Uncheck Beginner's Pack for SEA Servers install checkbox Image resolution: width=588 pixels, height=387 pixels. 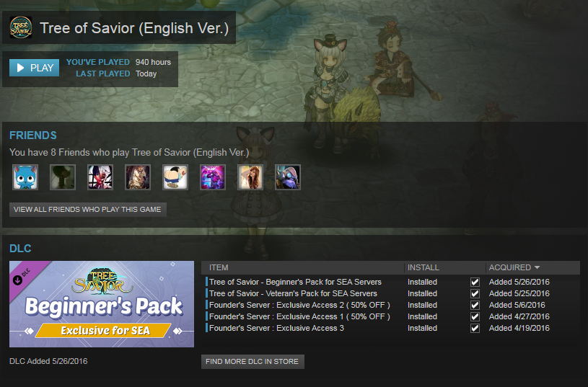point(475,282)
